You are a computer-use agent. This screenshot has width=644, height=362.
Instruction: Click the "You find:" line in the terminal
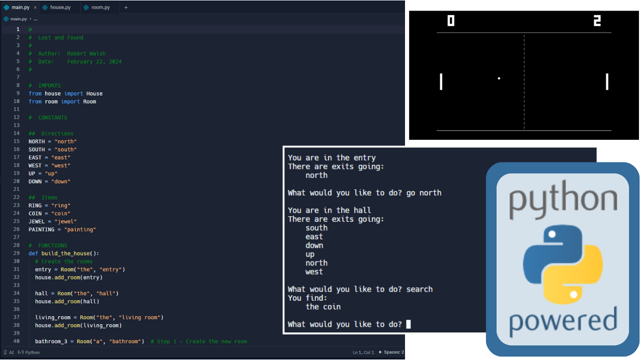[307, 298]
